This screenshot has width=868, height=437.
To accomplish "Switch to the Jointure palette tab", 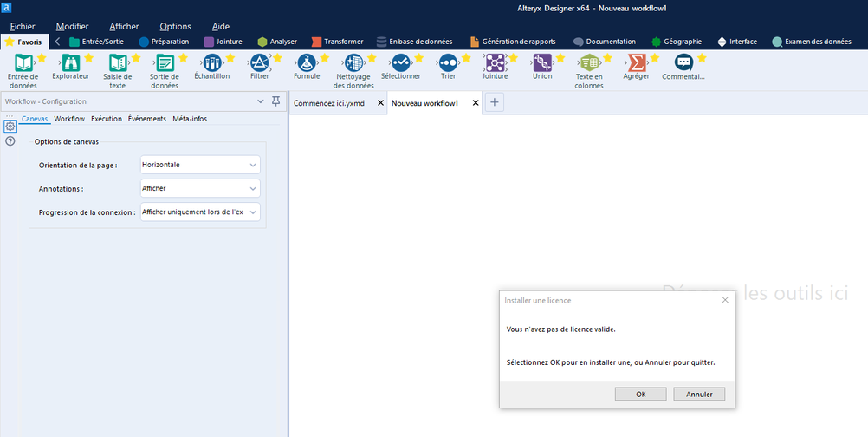I will (x=223, y=42).
